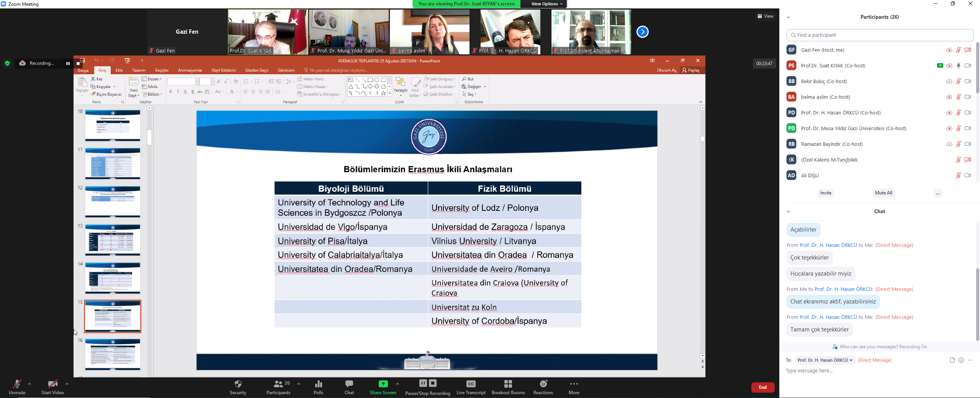980x398 pixels.
Task: Click the Mute All button
Action: tap(883, 193)
